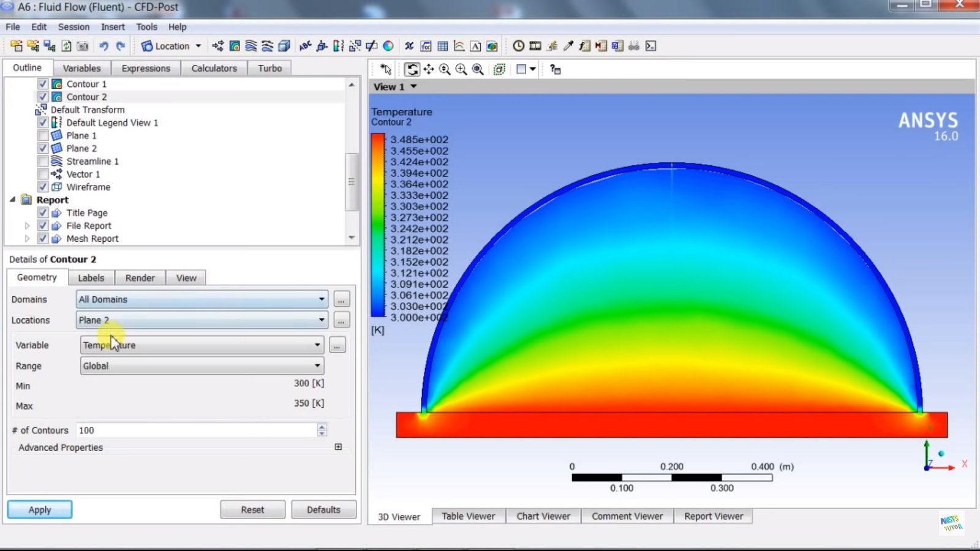Image resolution: width=980 pixels, height=551 pixels.
Task: Insert a Particle Track from toolbar
Action: pyautogui.click(x=268, y=46)
